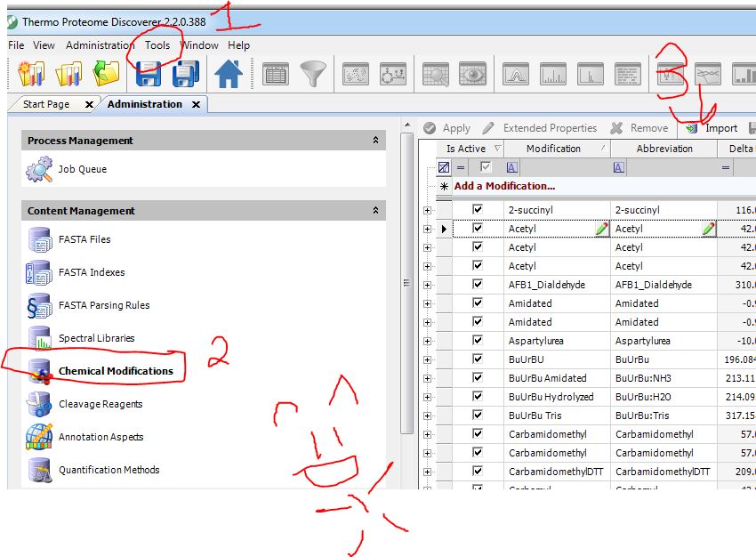Go to the blue Home icon
Screen dimensions: 756x557
(228, 74)
